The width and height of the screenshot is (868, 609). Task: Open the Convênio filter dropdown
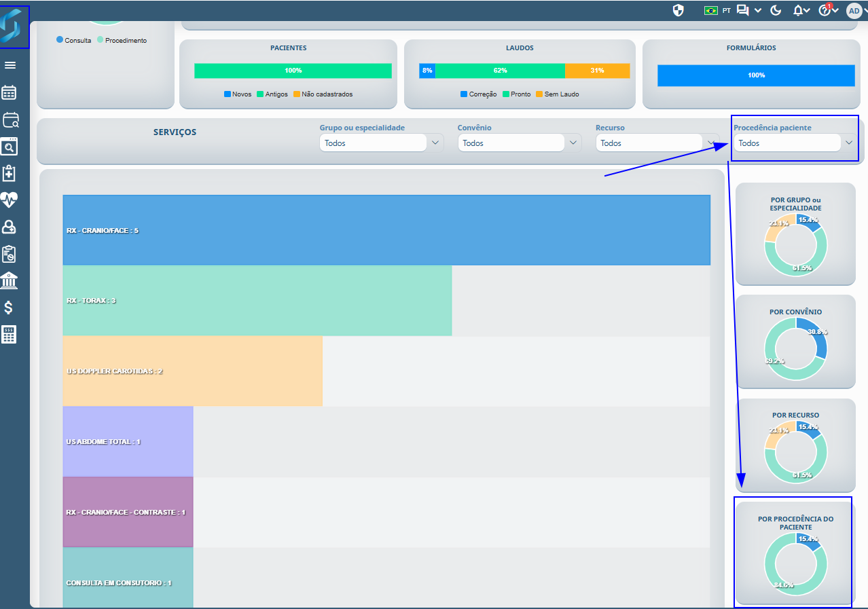(x=520, y=143)
